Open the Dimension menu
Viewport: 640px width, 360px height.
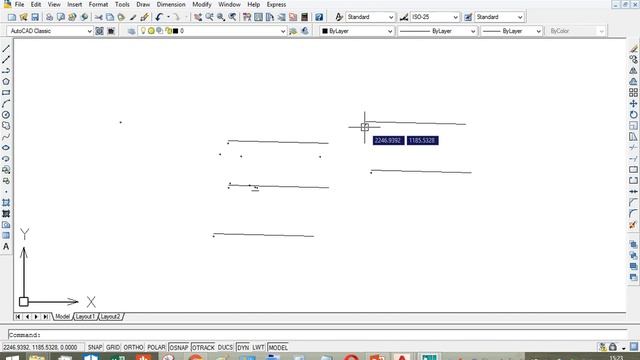click(x=171, y=4)
